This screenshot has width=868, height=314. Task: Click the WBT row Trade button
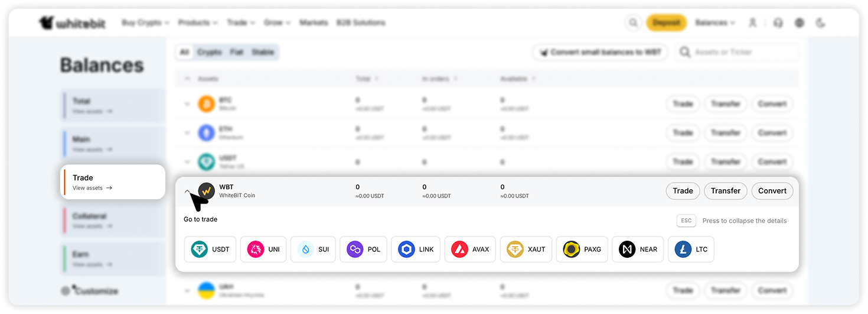click(683, 191)
